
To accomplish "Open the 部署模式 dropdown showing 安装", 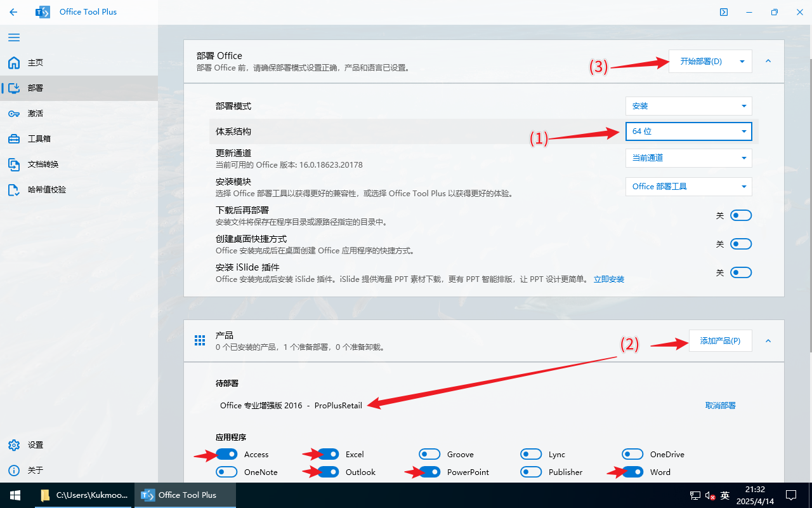I will coord(688,106).
